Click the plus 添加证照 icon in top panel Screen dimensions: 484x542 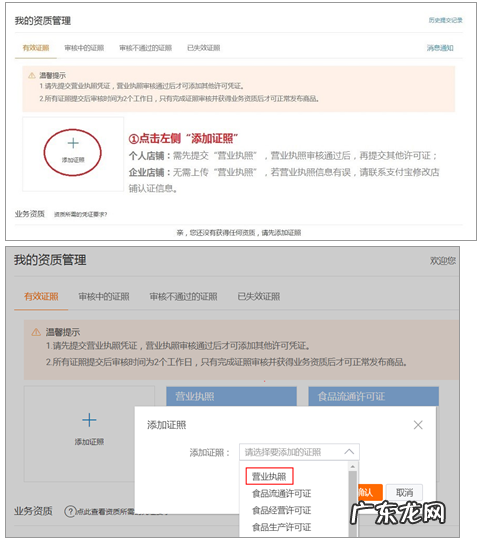(73, 143)
